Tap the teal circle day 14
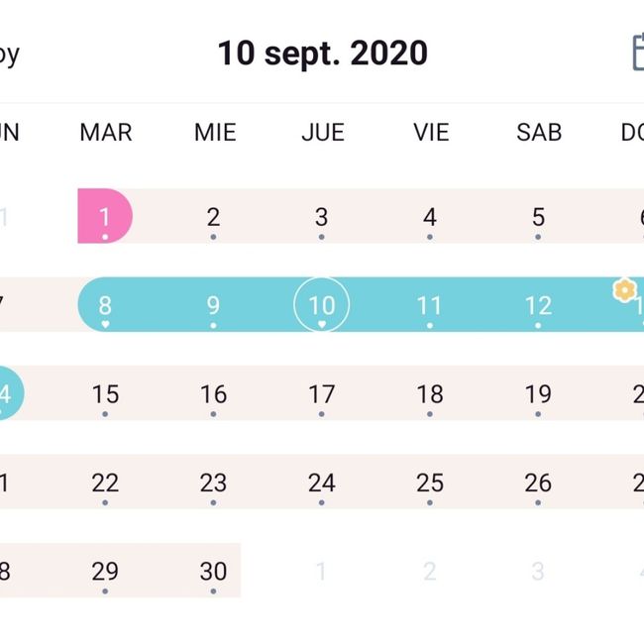The image size is (644, 644). 9,393
